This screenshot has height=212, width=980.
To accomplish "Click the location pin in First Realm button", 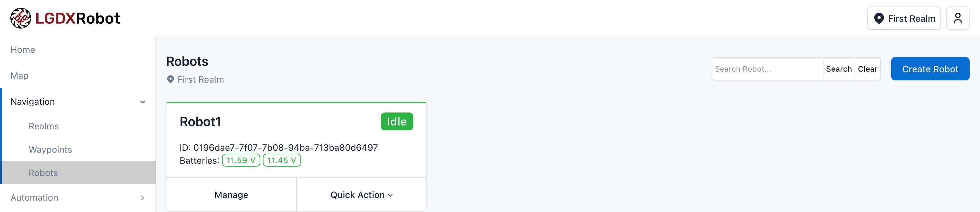I will (879, 18).
